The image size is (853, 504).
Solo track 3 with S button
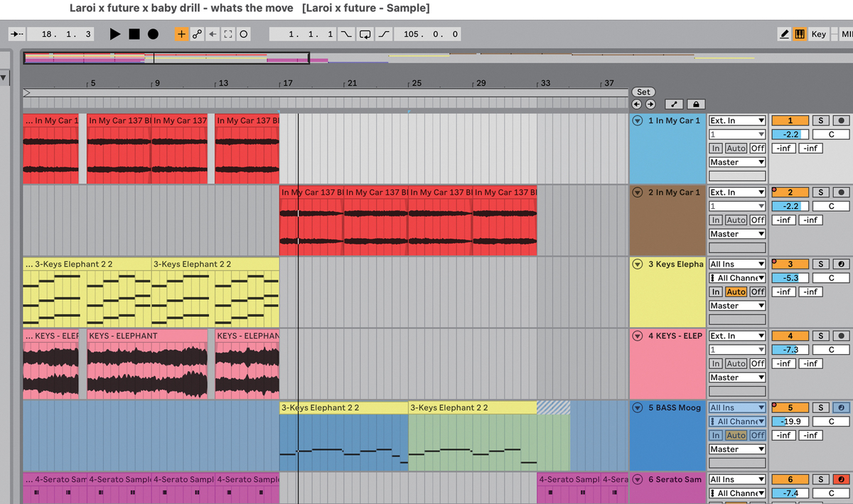point(821,264)
